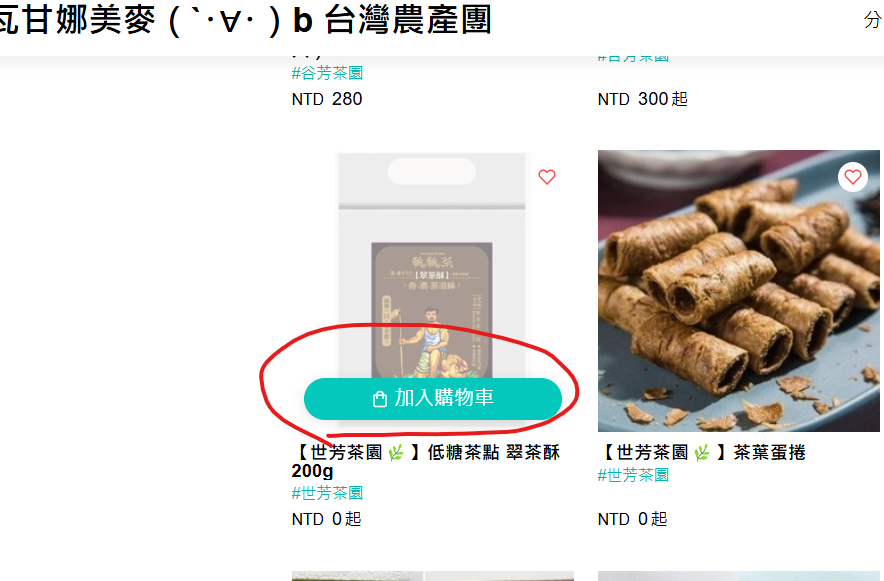Click the 加入購物車 button

[432, 398]
